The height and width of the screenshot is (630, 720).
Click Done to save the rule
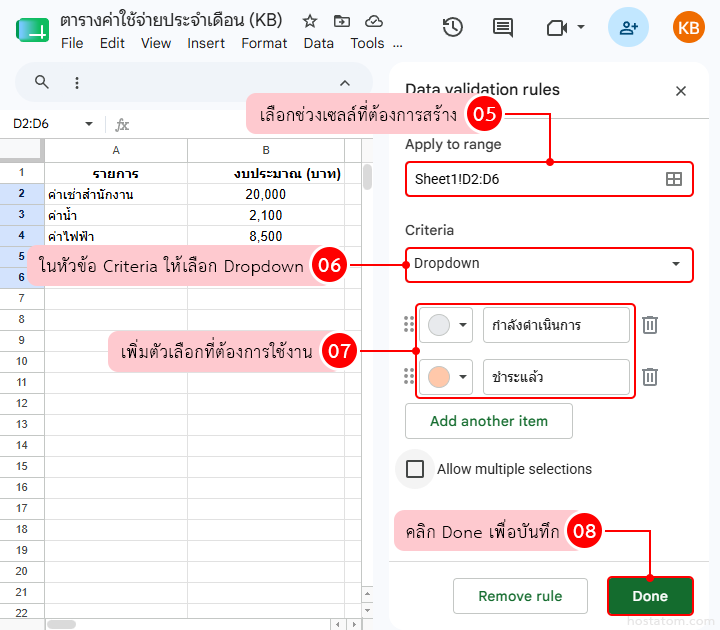650,596
